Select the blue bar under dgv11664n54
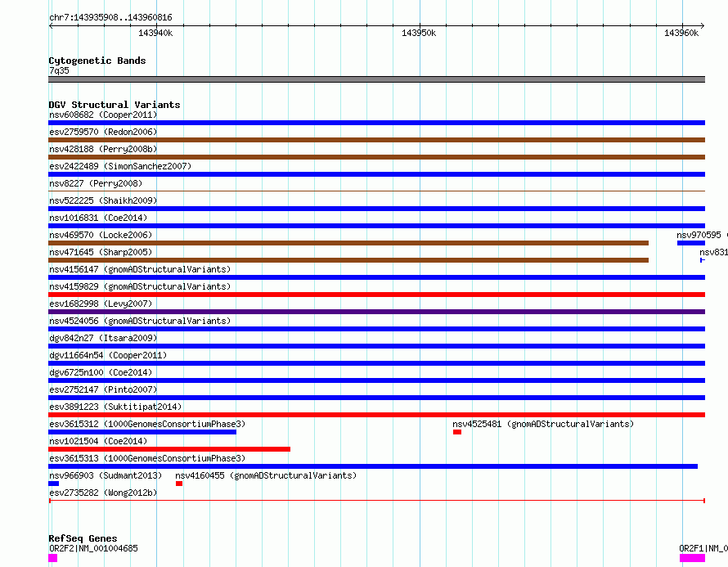This screenshot has width=728, height=567. coord(376,363)
